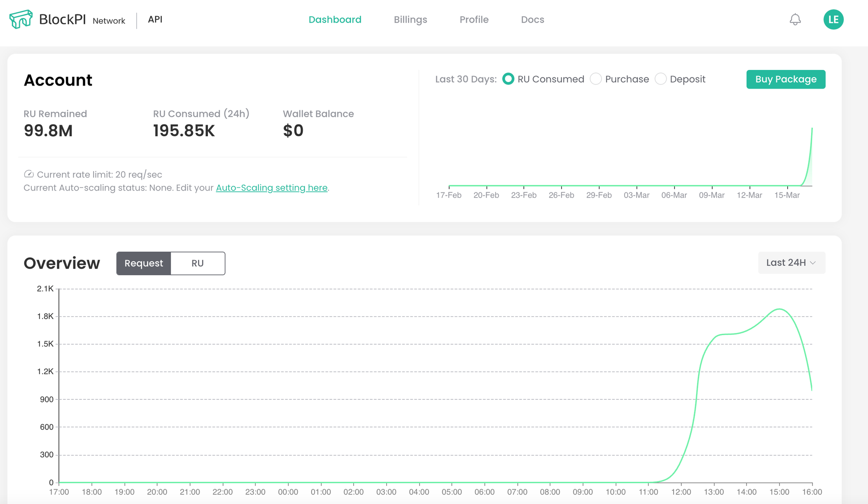Click the BlockPI logo icon

tap(21, 20)
